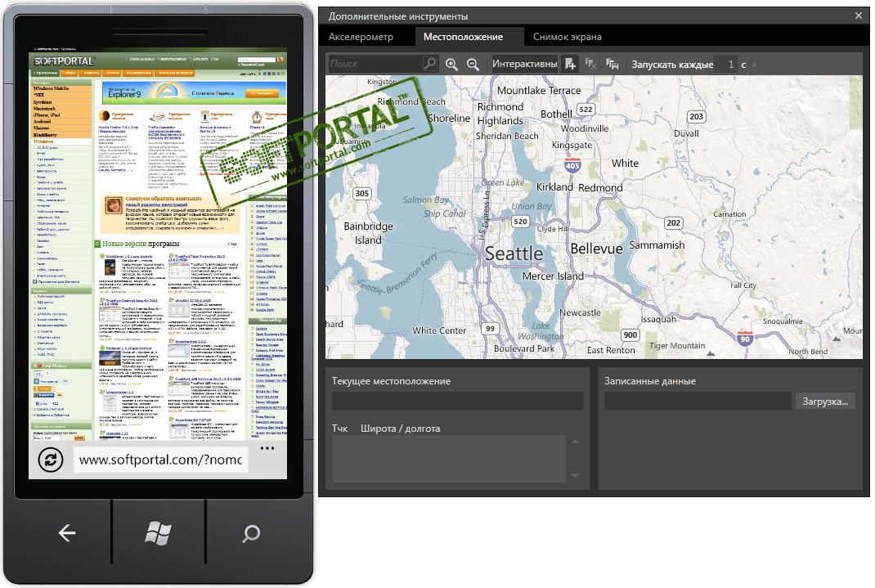Click the route 522 marker near Bothell
875x588 pixels.
(x=586, y=110)
